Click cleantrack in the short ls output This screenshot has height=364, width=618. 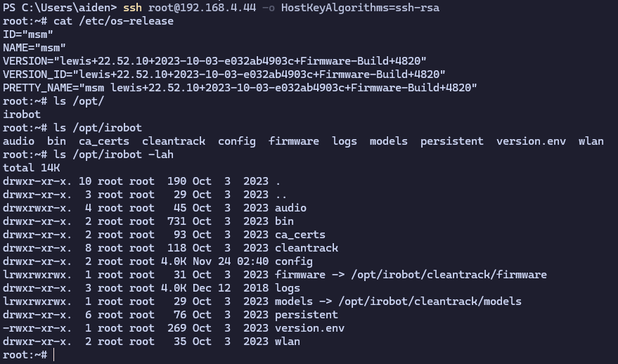(x=174, y=141)
